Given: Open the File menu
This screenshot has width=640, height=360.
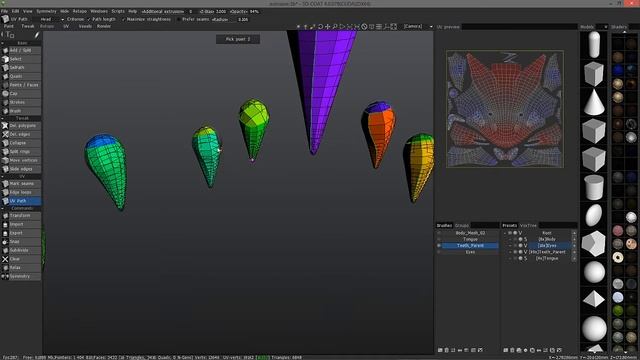Looking at the screenshot, I should click(x=4, y=11).
